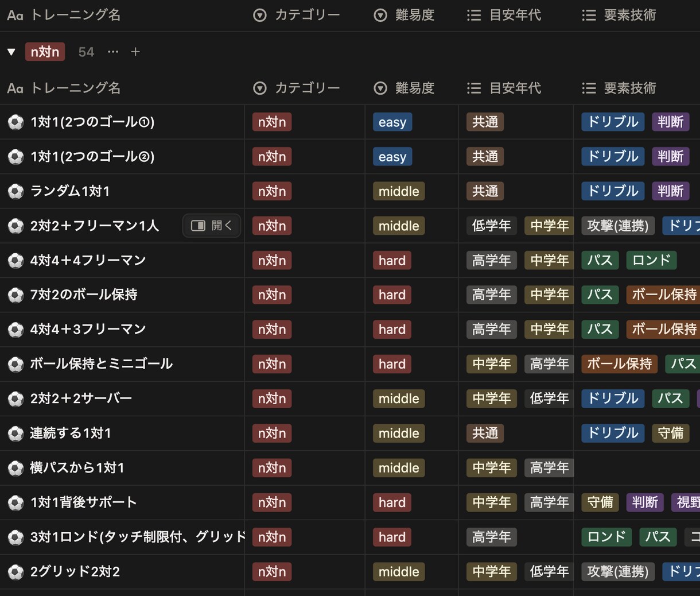This screenshot has width=700, height=596.
Task: Click 攻撃(連携) tag in 2グリッド2対2 row
Action: click(x=618, y=572)
